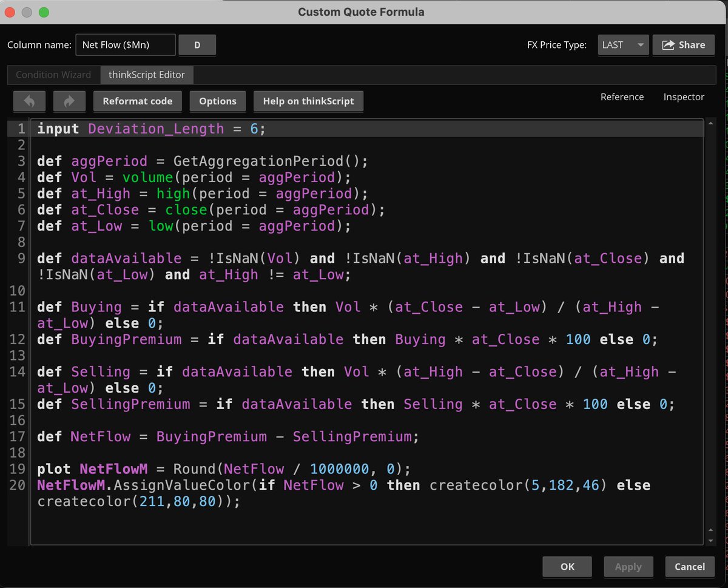Open the Inspector panel
This screenshot has width=728, height=588.
[x=684, y=96]
